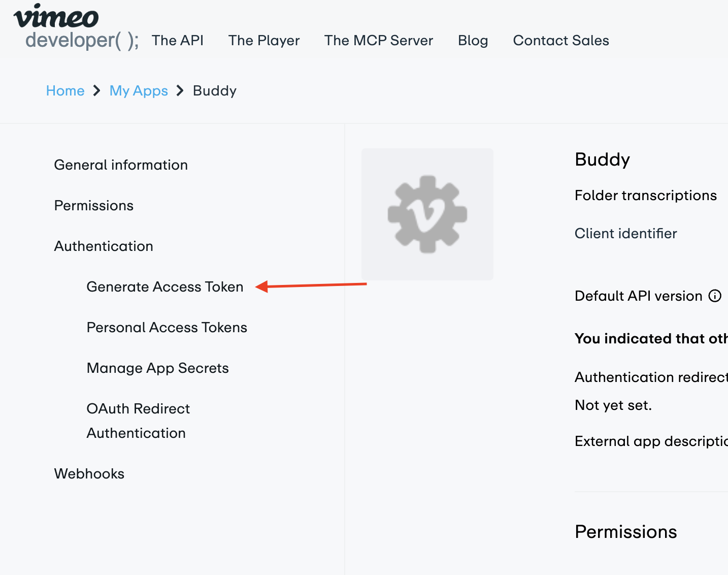Click the Default API version info icon

tap(715, 296)
